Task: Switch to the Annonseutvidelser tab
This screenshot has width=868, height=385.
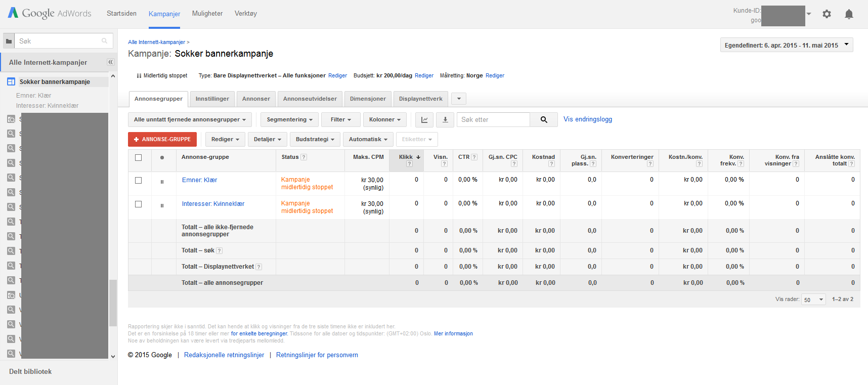Action: click(310, 99)
